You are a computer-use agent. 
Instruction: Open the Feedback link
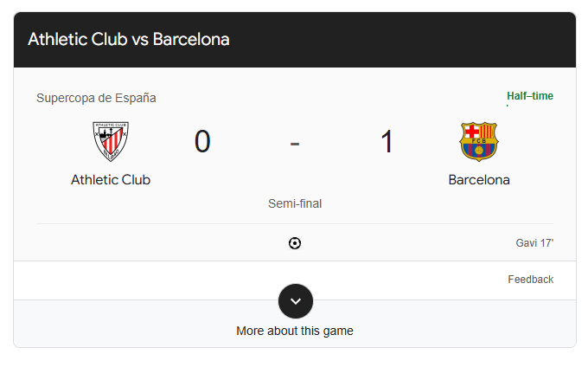(x=531, y=280)
